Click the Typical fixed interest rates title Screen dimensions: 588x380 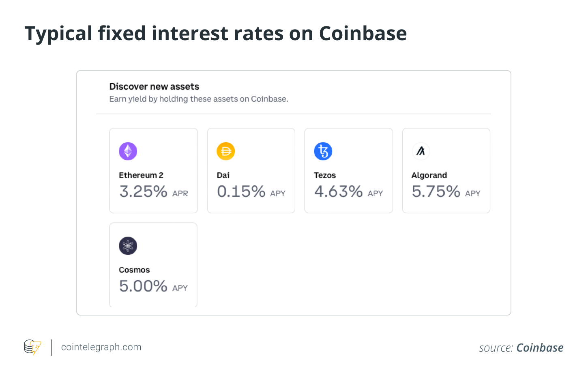[215, 33]
